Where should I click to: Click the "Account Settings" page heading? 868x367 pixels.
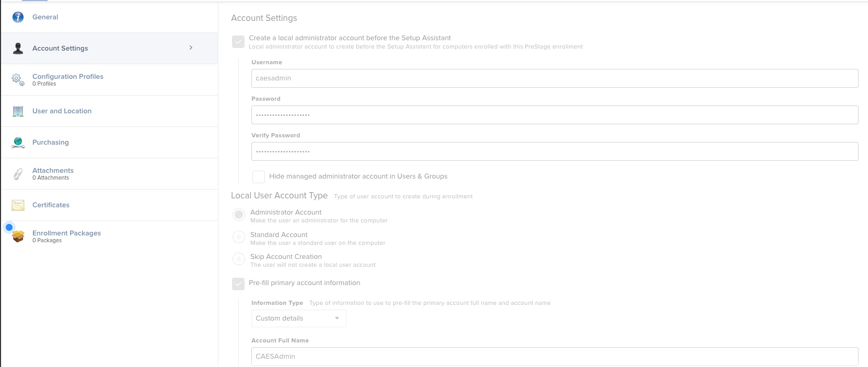click(x=264, y=18)
